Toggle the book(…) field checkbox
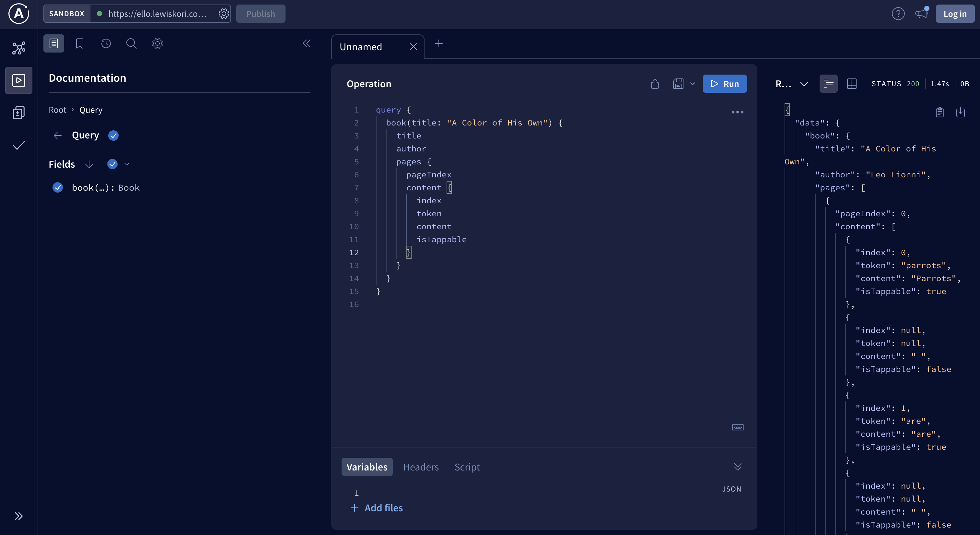Screen dimensions: 980x535 (58, 188)
